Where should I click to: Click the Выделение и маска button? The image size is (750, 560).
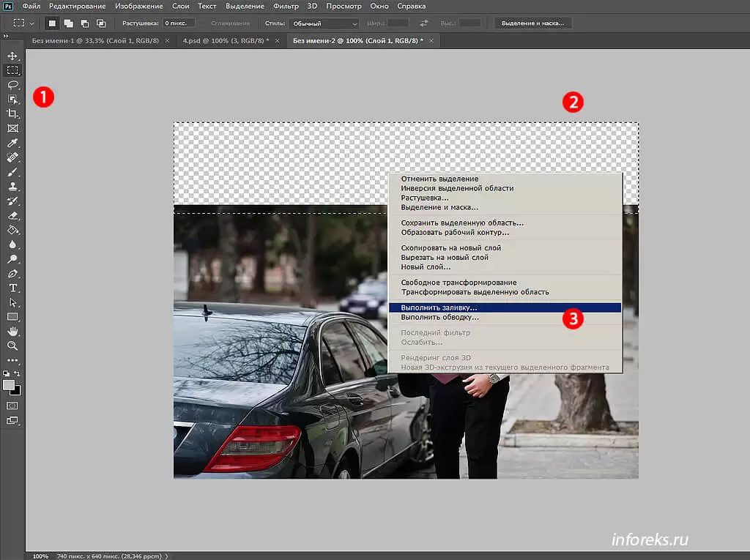[532, 23]
